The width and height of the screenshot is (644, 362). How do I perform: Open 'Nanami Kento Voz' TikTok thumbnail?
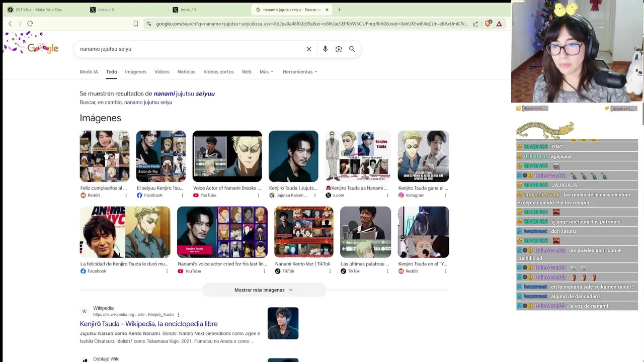[x=304, y=232]
